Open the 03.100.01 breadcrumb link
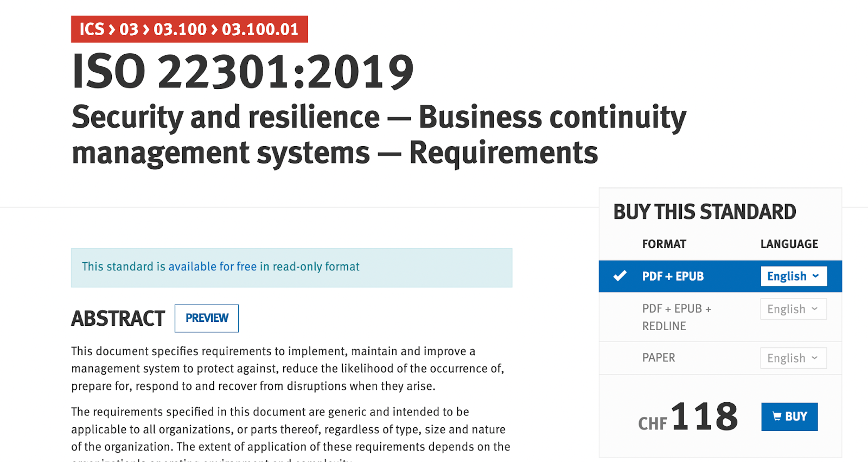This screenshot has height=462, width=868. pos(260,29)
